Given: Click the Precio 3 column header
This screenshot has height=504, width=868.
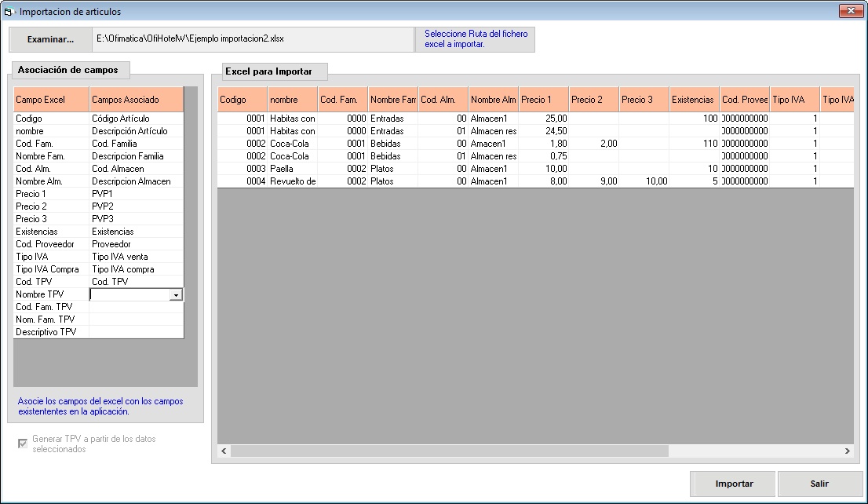Looking at the screenshot, I should (x=644, y=100).
